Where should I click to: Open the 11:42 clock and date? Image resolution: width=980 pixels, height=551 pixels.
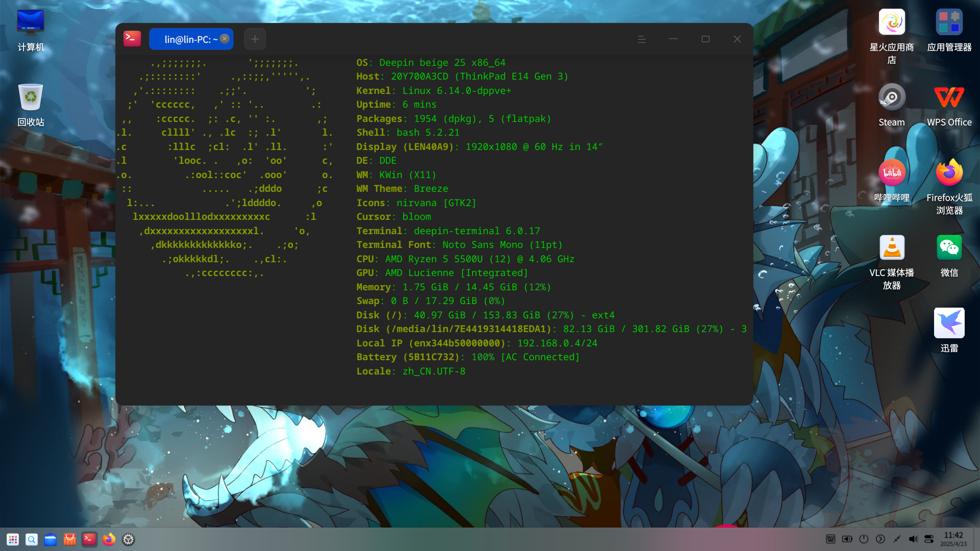(953, 539)
